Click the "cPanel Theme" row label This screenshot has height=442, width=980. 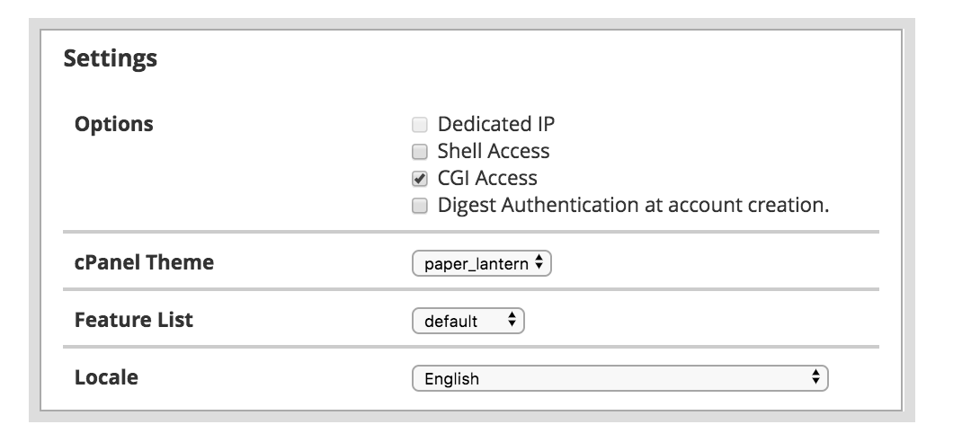click(144, 263)
